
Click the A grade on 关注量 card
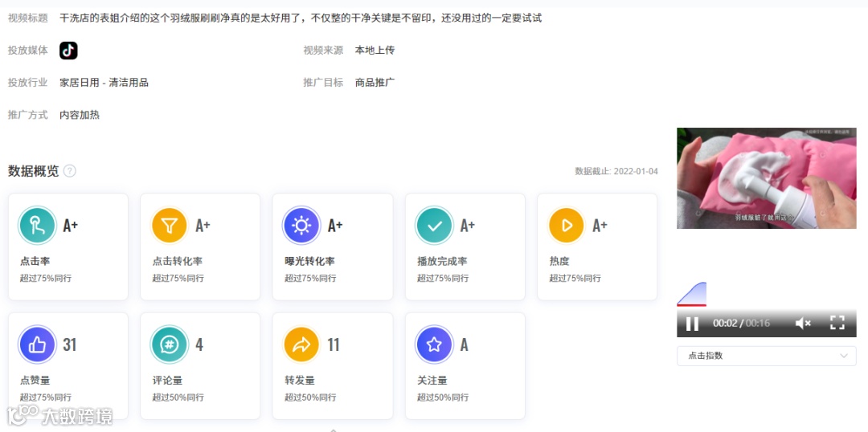tap(464, 345)
